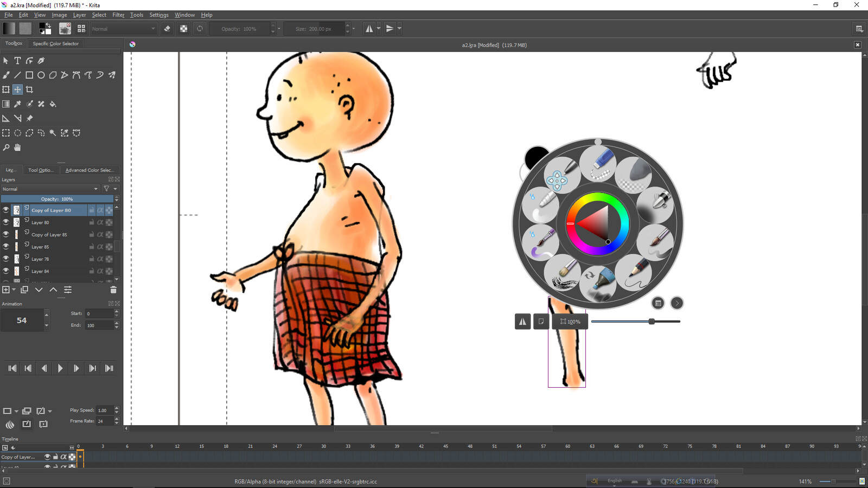The width and height of the screenshot is (868, 488).
Task: Select the Color Picker eyedropper tool
Action: pyautogui.click(x=17, y=104)
